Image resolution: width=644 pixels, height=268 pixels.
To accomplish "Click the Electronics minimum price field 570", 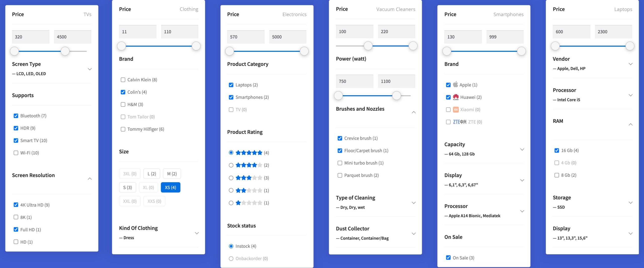I will 246,37.
